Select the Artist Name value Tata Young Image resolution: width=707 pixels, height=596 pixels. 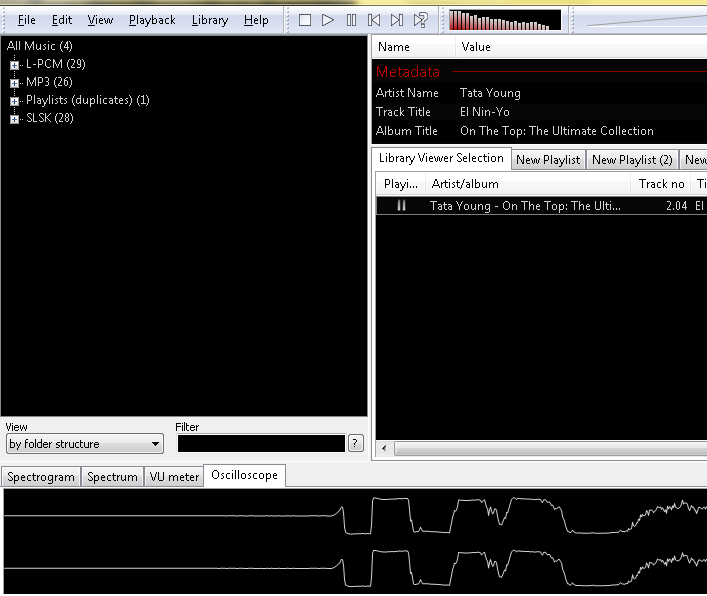[490, 93]
